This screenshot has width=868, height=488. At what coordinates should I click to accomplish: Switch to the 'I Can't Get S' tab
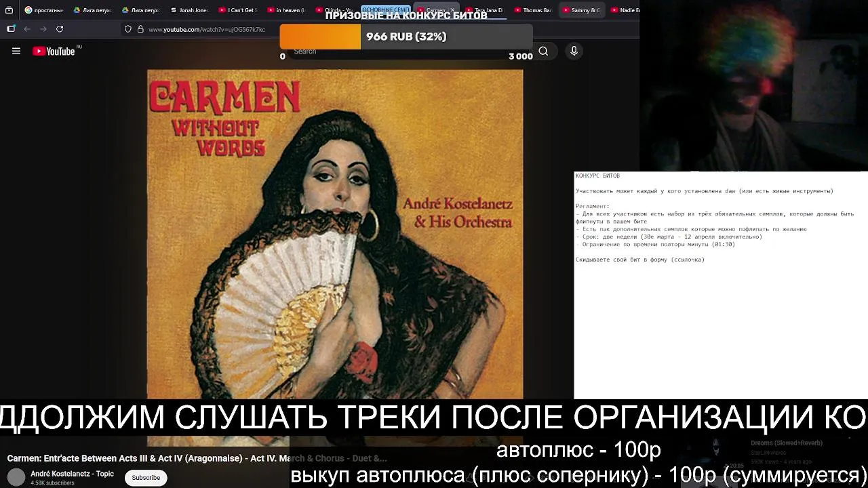tap(238, 10)
